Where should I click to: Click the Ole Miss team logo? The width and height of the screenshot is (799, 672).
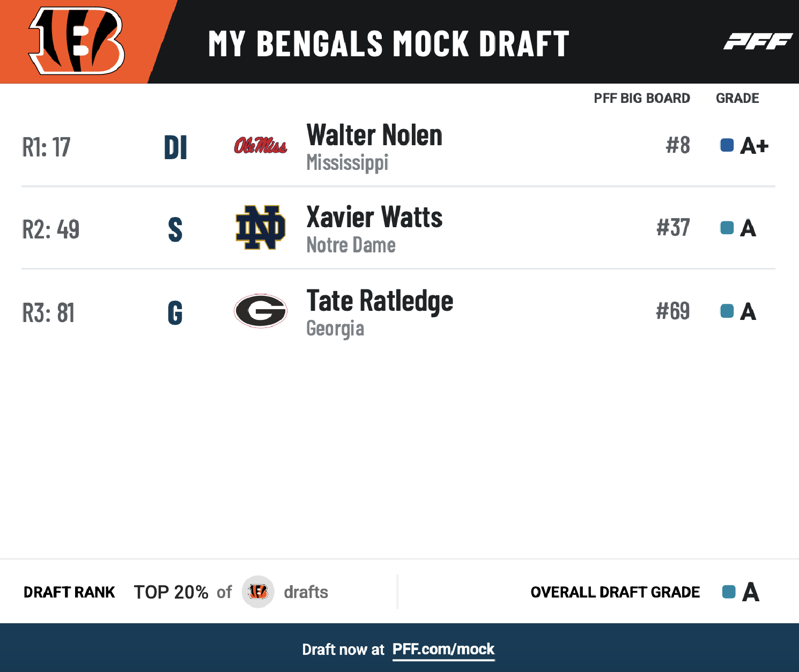pyautogui.click(x=261, y=145)
